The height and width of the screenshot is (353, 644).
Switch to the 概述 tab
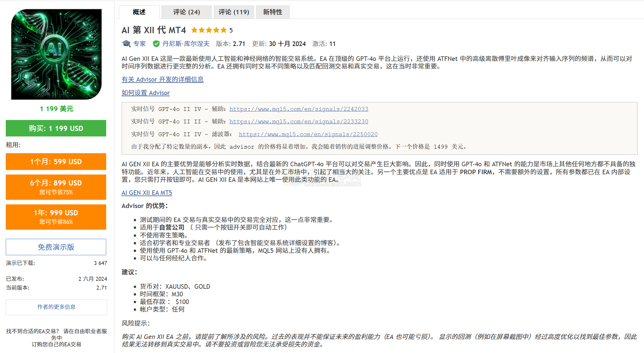139,12
